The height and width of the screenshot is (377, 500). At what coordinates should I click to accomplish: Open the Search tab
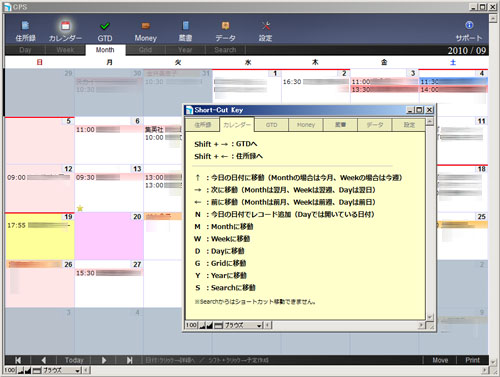(x=225, y=50)
